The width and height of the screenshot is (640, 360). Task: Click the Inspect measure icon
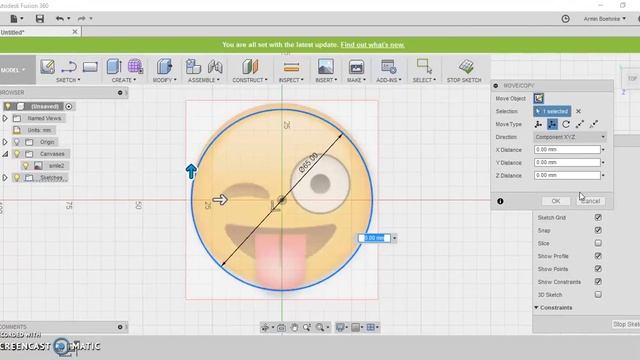[291, 67]
